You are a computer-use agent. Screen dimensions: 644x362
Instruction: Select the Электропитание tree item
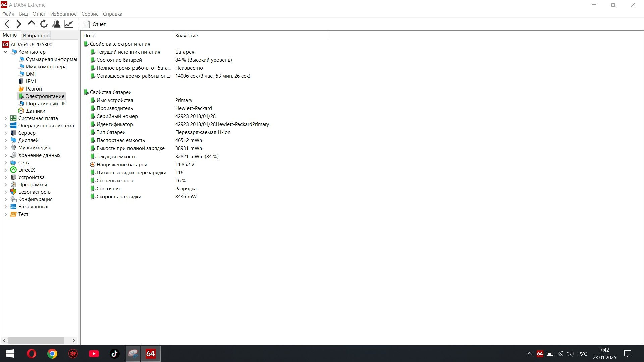tap(42, 96)
